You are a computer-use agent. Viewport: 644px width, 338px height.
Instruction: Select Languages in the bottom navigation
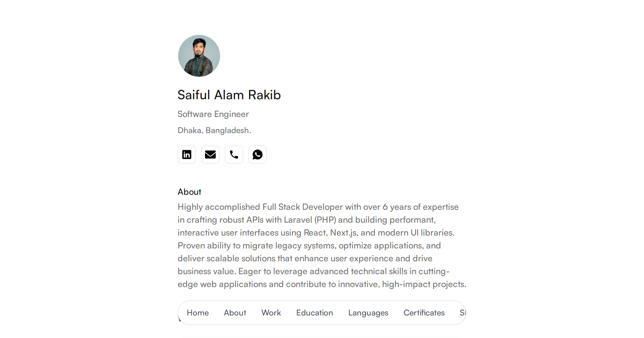click(368, 313)
